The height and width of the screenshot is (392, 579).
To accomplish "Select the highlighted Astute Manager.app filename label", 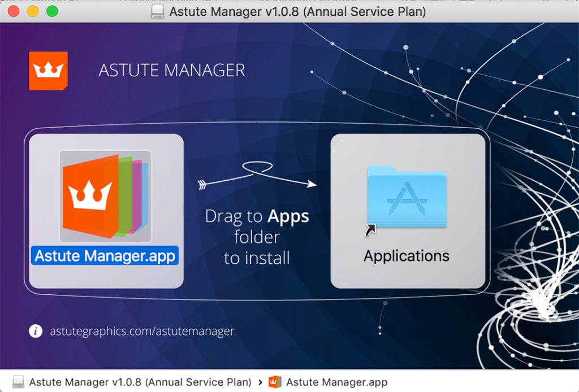I will 105,255.
